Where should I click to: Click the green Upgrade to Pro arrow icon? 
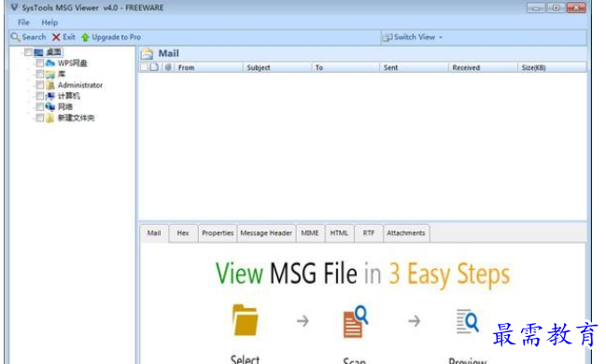point(85,37)
